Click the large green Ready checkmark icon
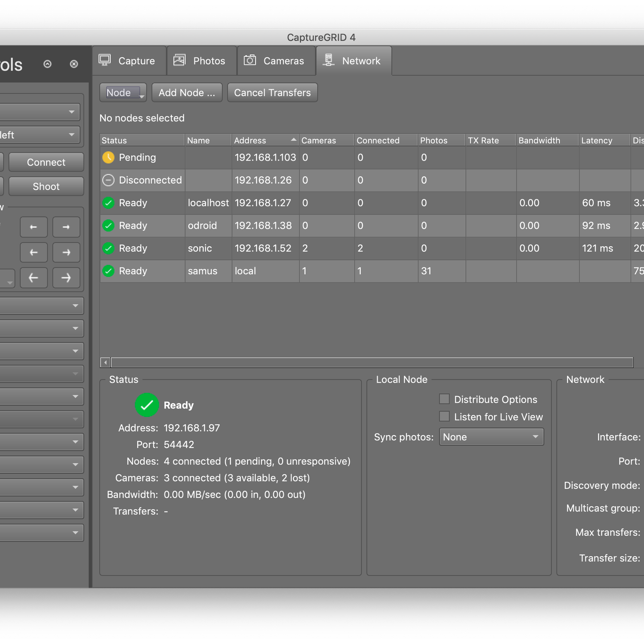Image resolution: width=644 pixels, height=644 pixels. point(147,405)
